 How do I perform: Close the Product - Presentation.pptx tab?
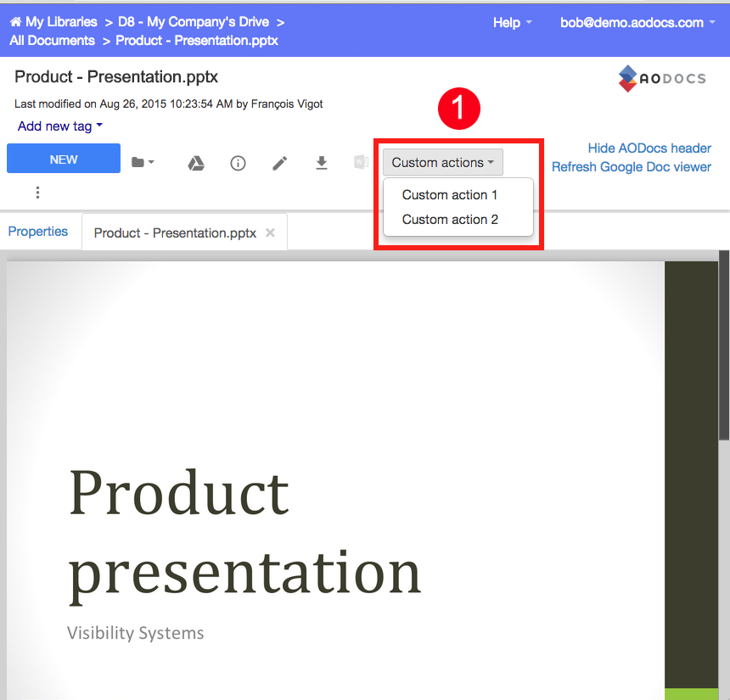pyautogui.click(x=270, y=232)
